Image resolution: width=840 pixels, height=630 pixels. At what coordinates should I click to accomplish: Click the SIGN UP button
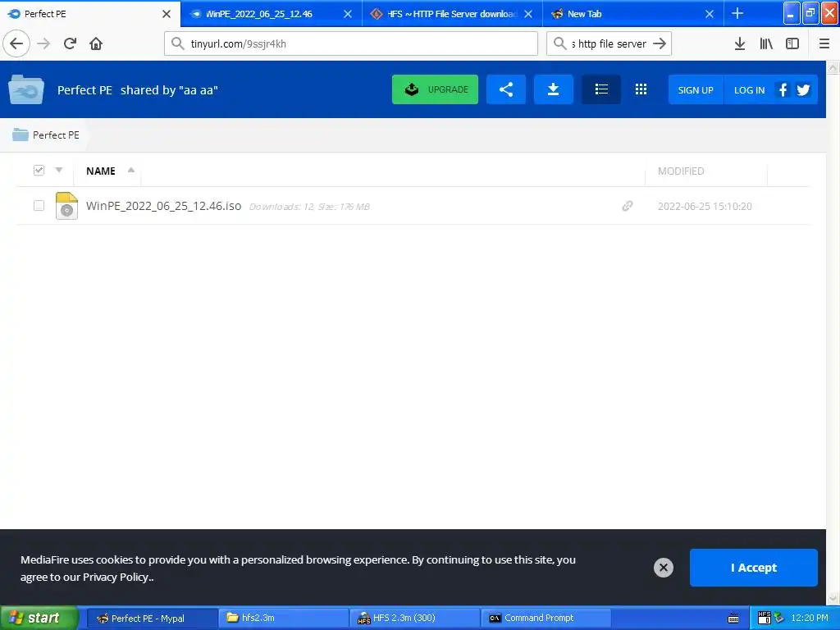696,90
